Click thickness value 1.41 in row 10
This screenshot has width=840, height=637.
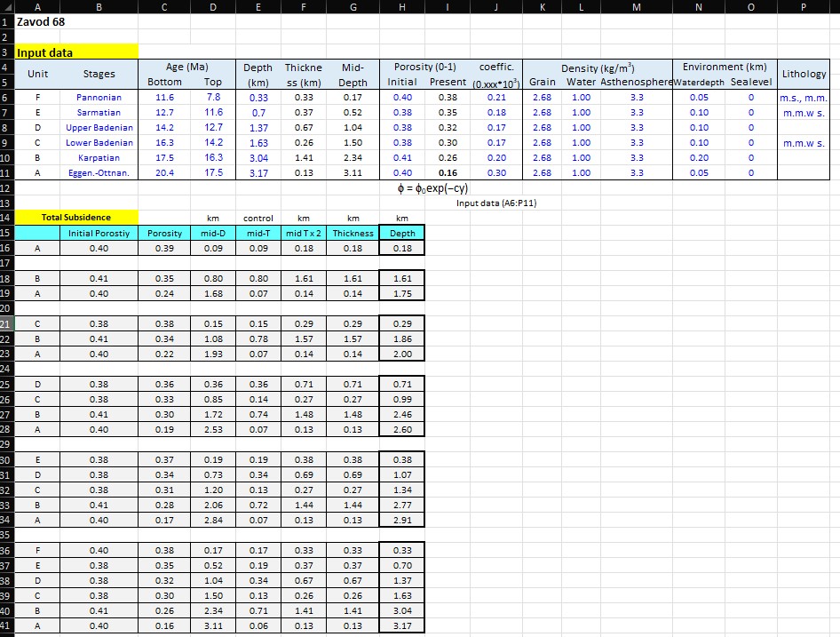pos(304,157)
